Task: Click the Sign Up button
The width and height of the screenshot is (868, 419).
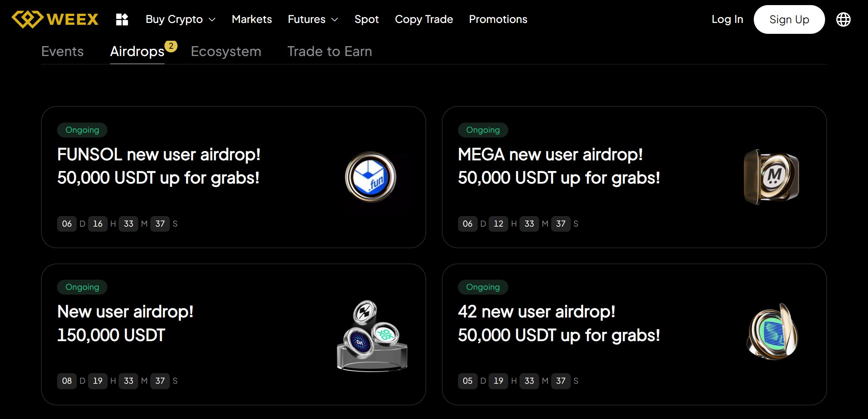Action: pyautogui.click(x=789, y=19)
